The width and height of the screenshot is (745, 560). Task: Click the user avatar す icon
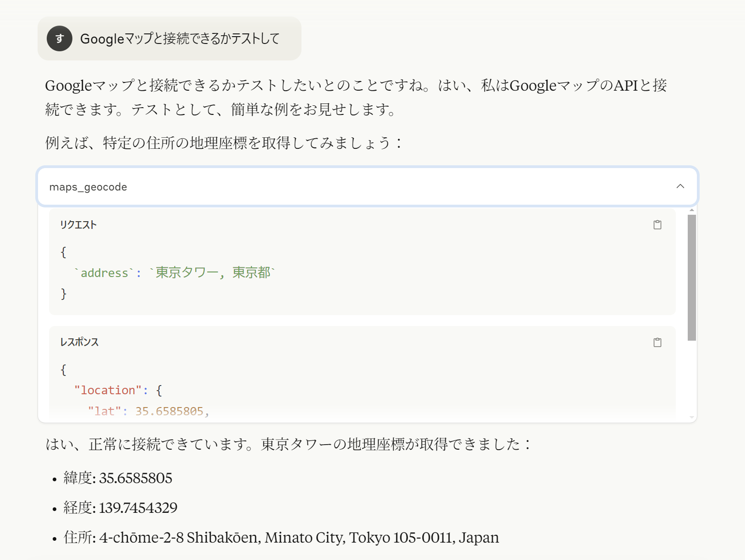click(x=60, y=38)
